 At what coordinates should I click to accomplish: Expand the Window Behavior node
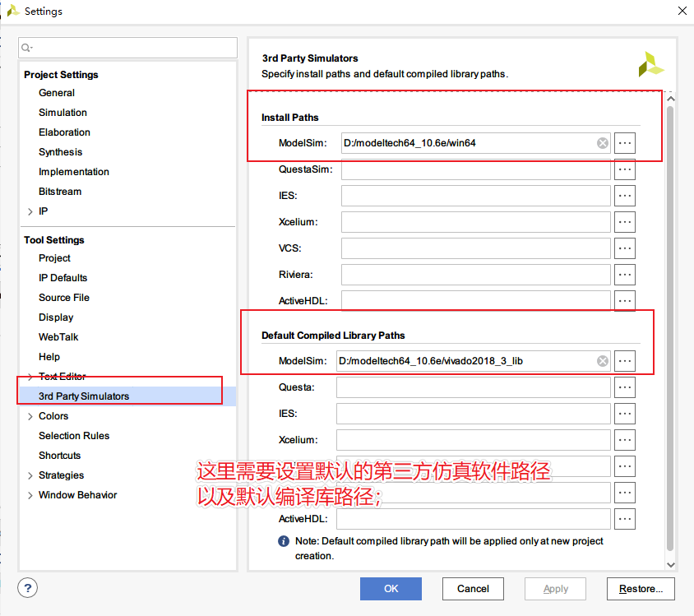point(30,495)
